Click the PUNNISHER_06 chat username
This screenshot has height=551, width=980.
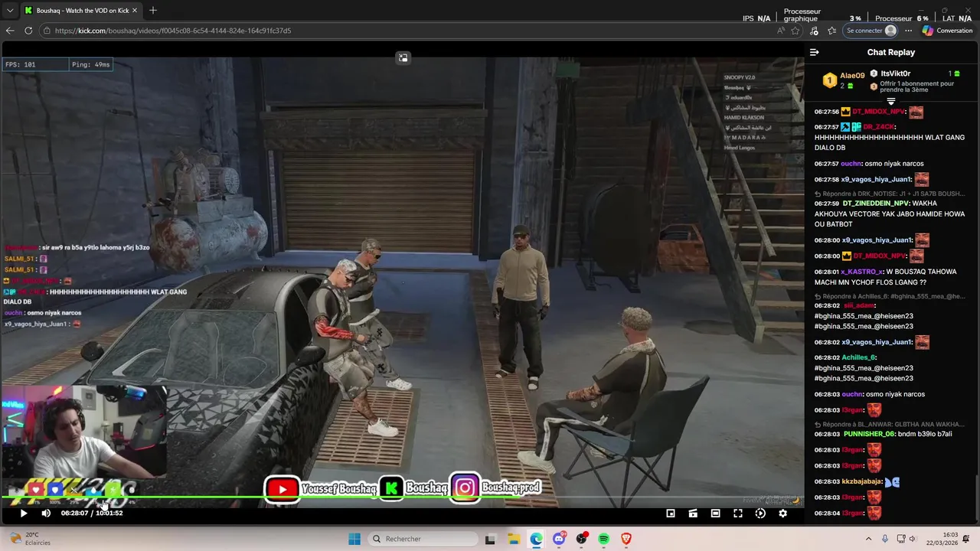[869, 434]
